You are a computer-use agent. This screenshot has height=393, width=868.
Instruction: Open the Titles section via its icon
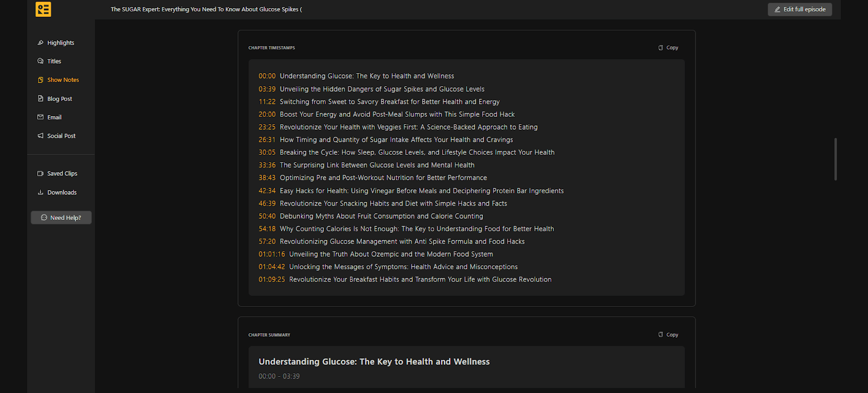(40, 61)
